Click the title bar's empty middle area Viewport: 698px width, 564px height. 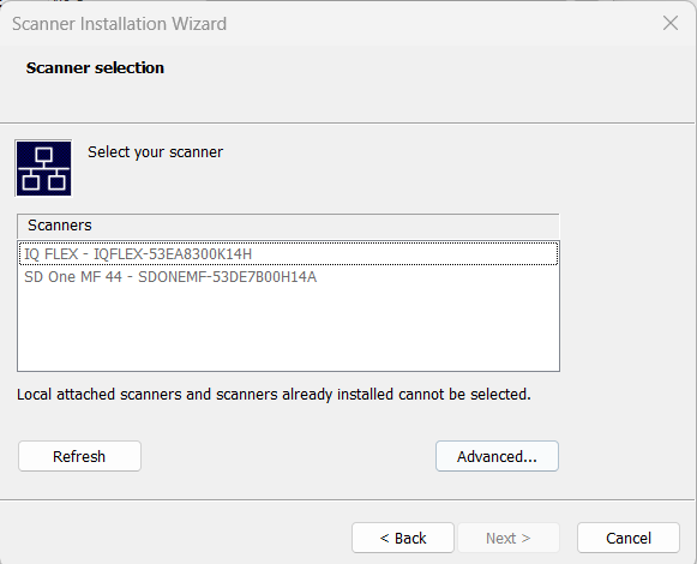(440, 23)
